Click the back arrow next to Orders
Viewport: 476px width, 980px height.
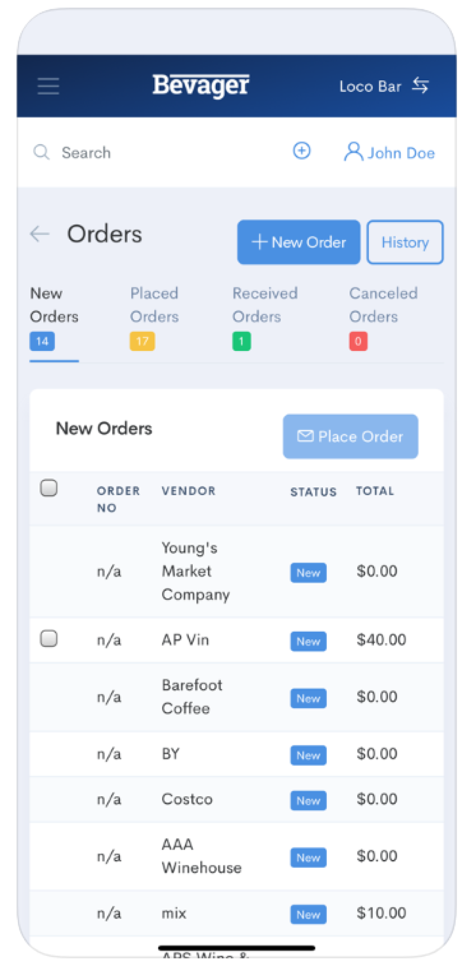point(40,234)
